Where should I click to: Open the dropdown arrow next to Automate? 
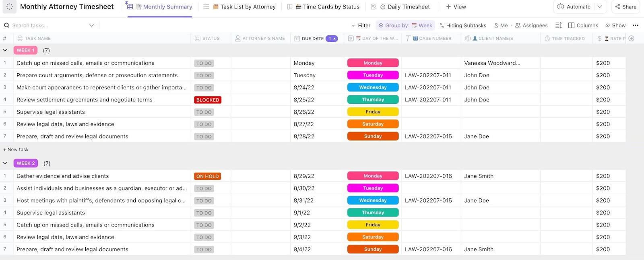click(600, 6)
